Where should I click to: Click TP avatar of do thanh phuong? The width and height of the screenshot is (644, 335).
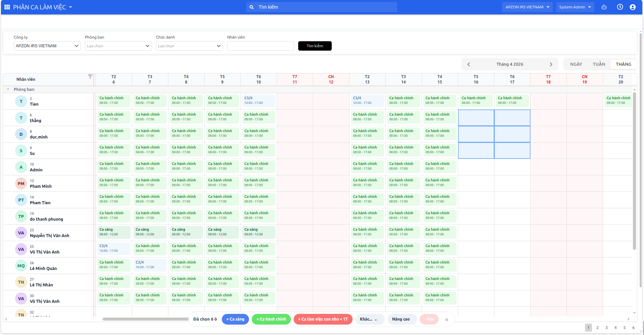[21, 216]
